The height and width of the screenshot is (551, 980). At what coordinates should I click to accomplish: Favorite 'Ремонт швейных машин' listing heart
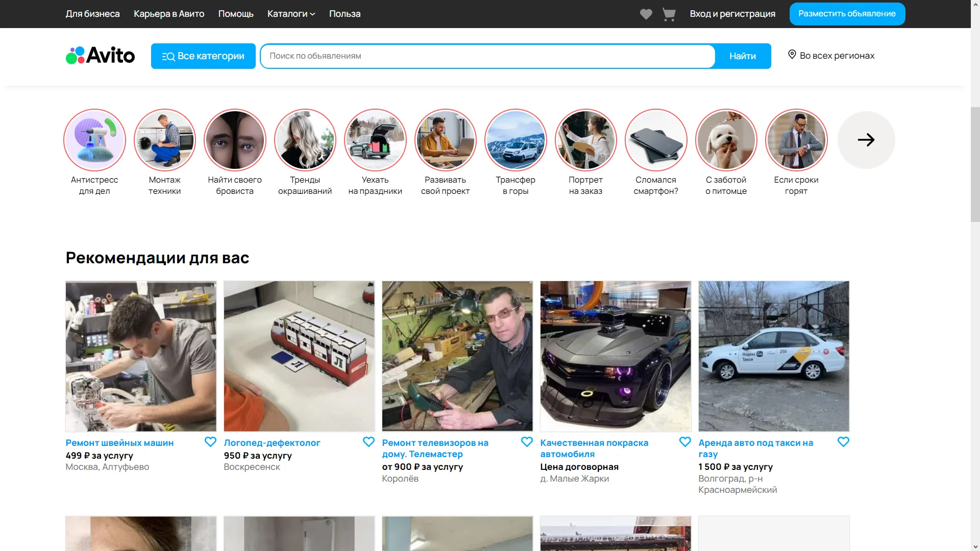click(210, 442)
